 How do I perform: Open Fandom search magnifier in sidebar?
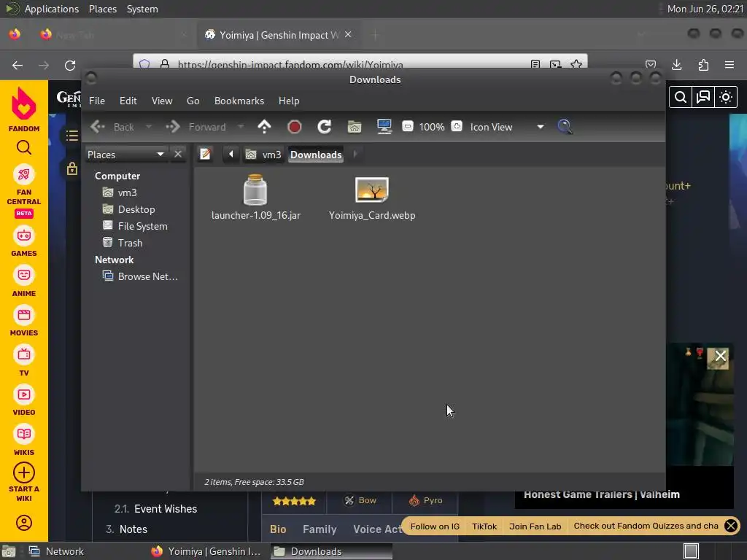(24, 147)
